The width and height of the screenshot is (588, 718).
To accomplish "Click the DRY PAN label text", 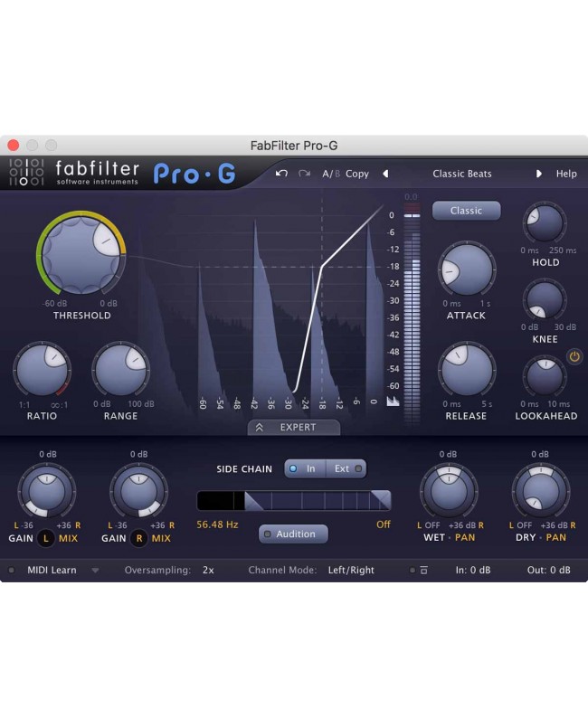I will point(541,537).
